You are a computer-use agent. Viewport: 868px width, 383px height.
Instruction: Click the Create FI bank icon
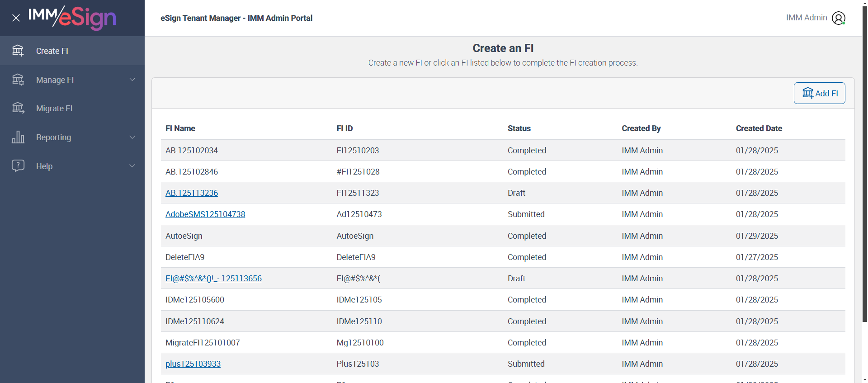(x=18, y=51)
